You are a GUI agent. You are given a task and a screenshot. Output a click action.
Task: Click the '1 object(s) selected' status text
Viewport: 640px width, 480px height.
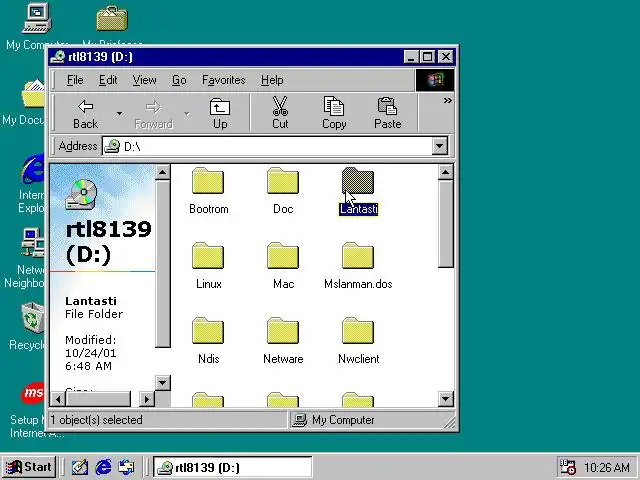coord(96,420)
